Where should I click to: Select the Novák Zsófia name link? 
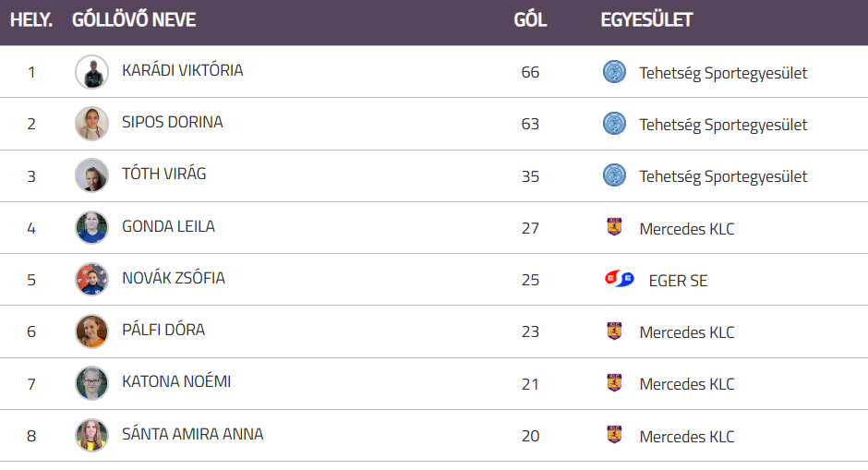[174, 278]
